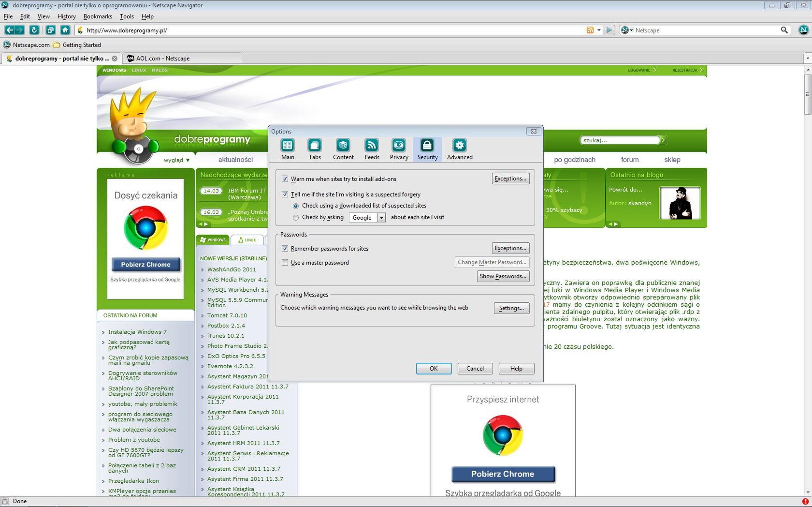
Task: Open the Bookmarks menu
Action: [x=98, y=16]
